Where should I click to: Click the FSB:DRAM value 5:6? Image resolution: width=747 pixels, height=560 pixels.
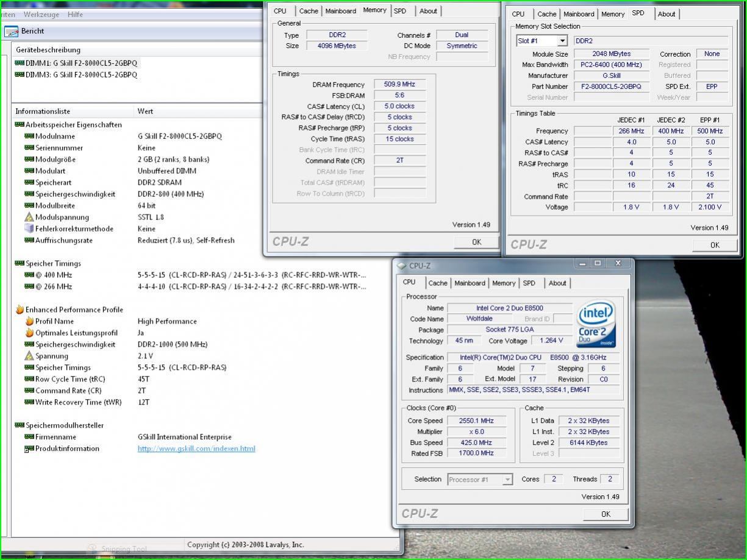(x=399, y=95)
